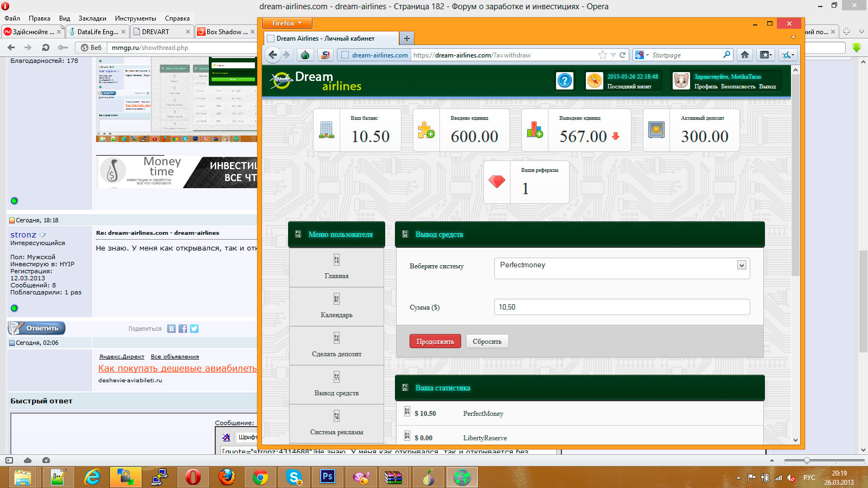
Task: Open Календарь in the user menu
Action: [336, 306]
